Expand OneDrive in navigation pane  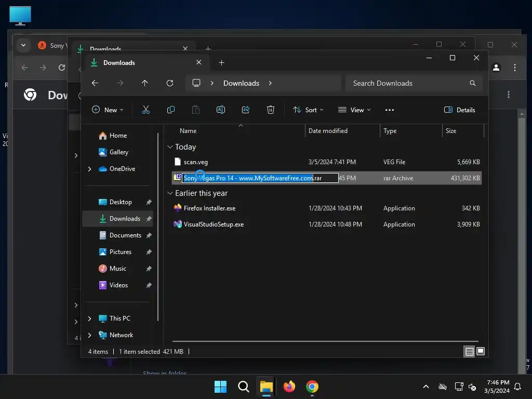tap(89, 169)
